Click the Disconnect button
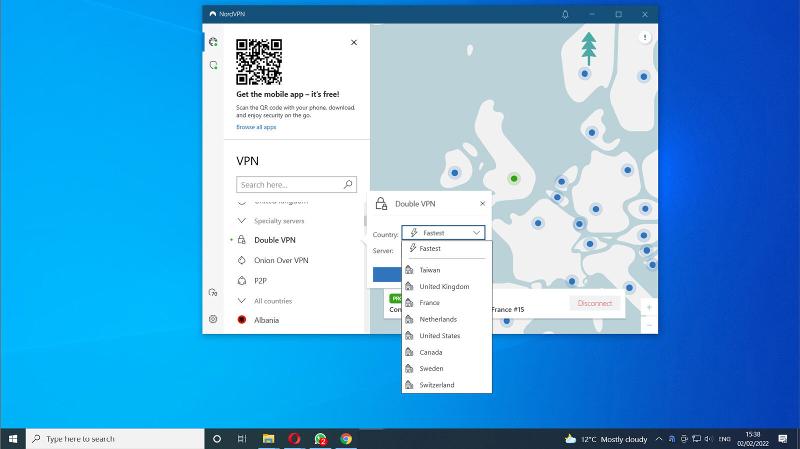The width and height of the screenshot is (800, 449). point(594,303)
